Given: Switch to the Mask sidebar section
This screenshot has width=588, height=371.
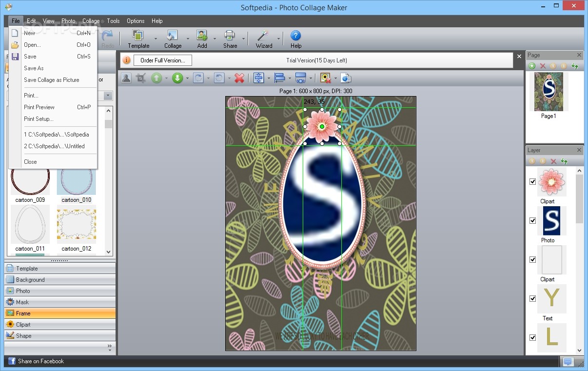Looking at the screenshot, I should [60, 302].
